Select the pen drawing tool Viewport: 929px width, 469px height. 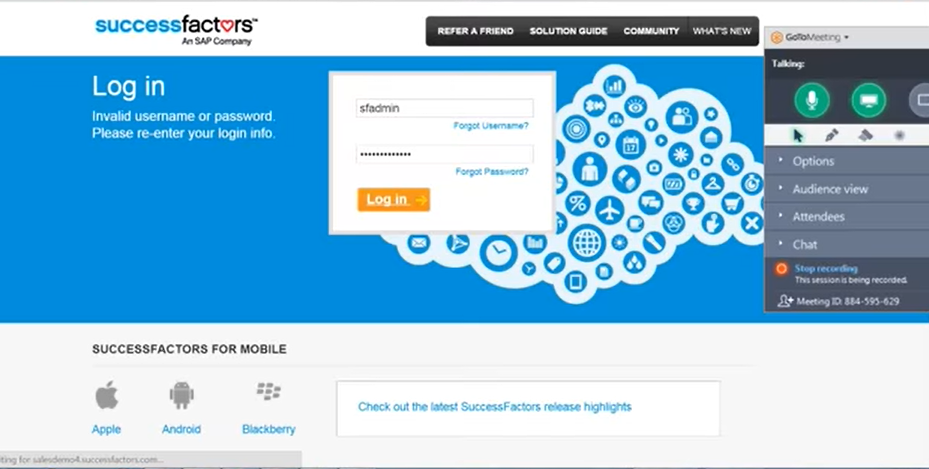coord(832,136)
